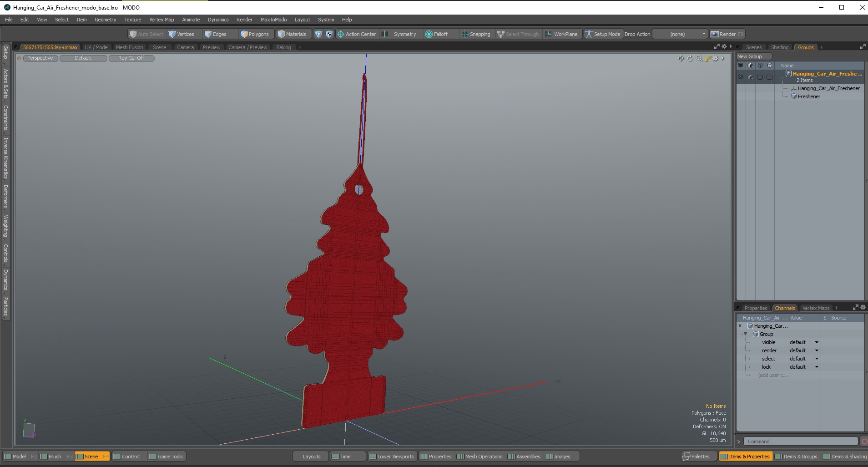Open the Default shading style dropdown
868x467 pixels.
83,58
